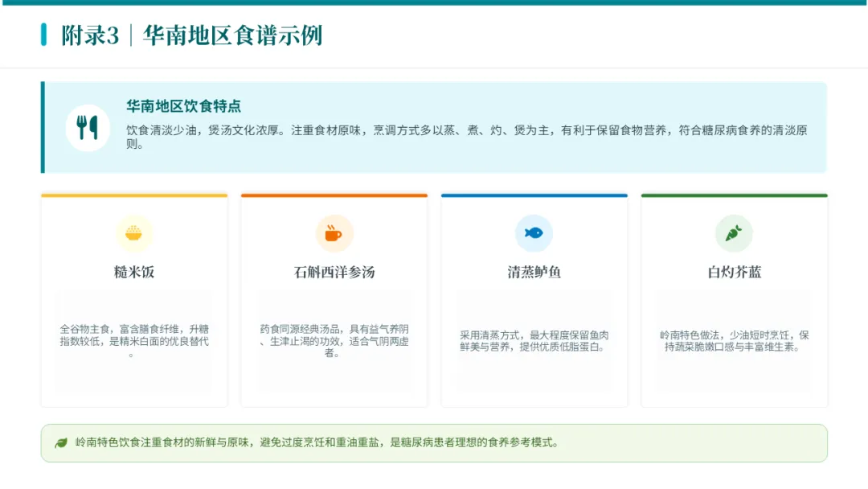Select the description starting 采用清蒸方式
Image resolution: width=868 pixels, height=489 pixels.
pos(534,341)
